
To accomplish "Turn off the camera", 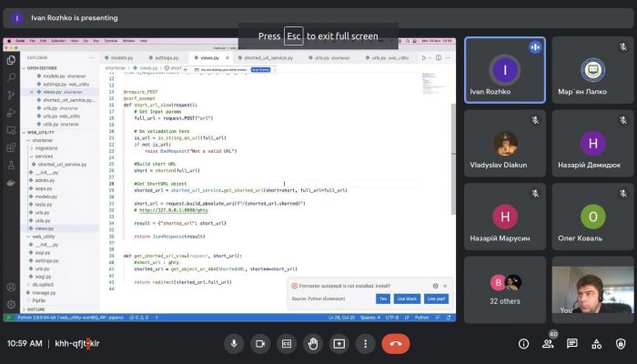I will click(260, 343).
